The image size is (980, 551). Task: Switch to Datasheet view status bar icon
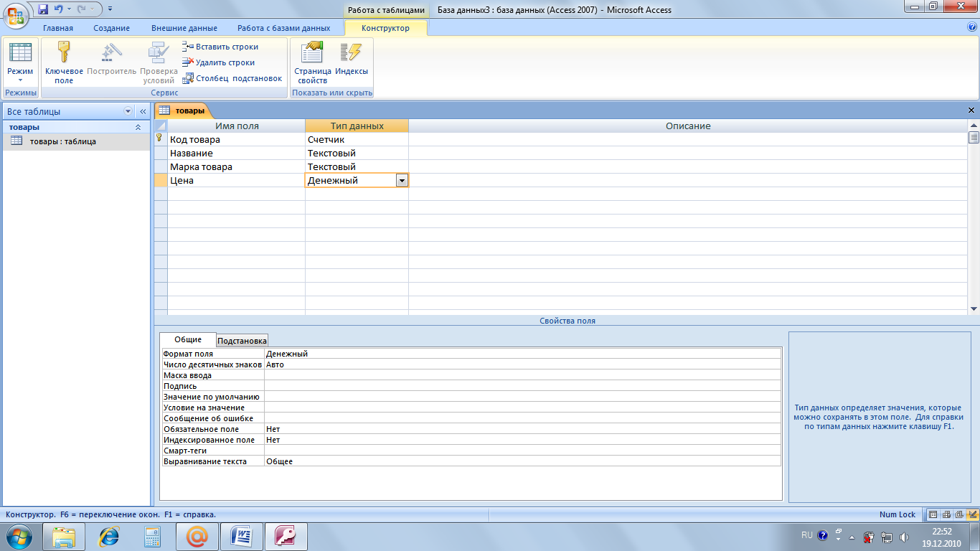click(x=933, y=514)
